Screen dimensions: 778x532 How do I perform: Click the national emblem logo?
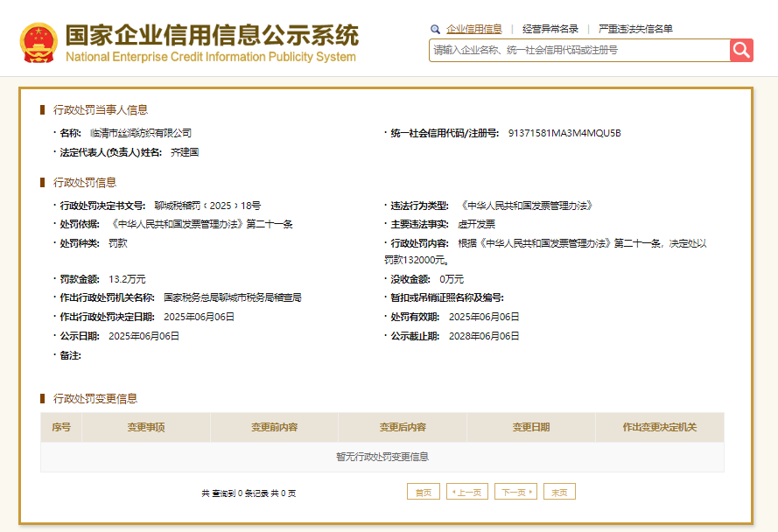pyautogui.click(x=38, y=42)
